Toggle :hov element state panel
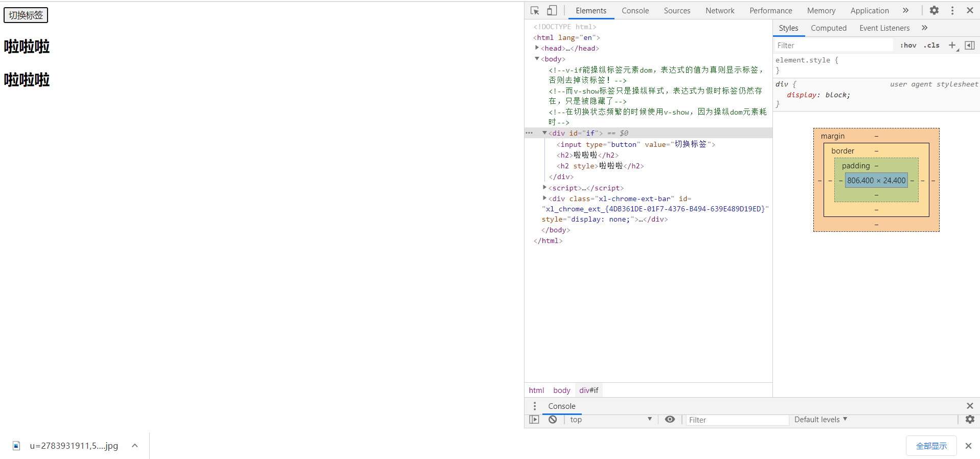 click(908, 46)
